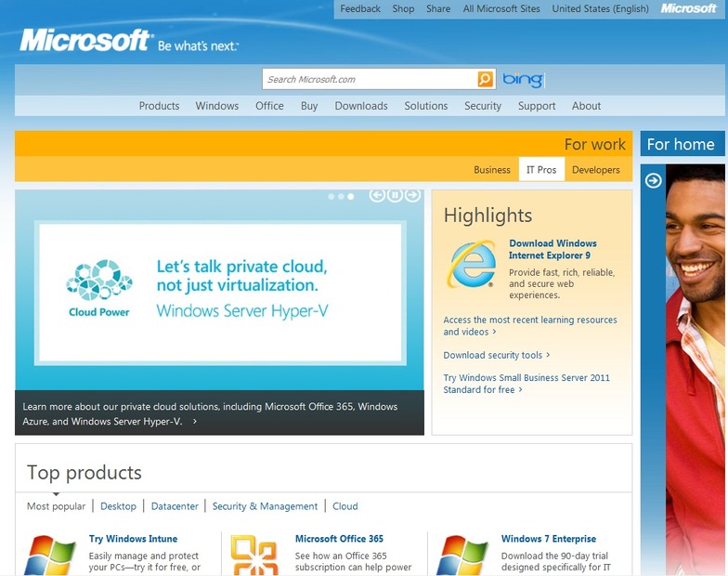728x576 pixels.
Task: Click the Shop link
Action: coord(403,9)
